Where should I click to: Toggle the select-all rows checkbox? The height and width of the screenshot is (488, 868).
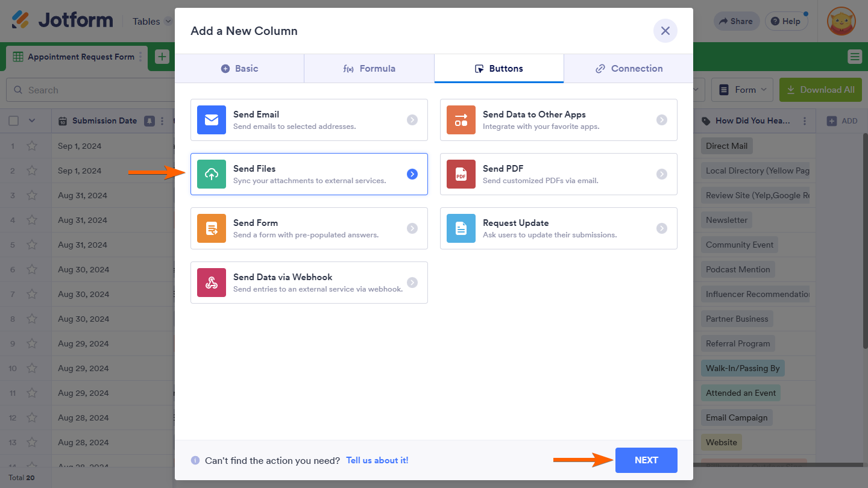[x=13, y=121]
